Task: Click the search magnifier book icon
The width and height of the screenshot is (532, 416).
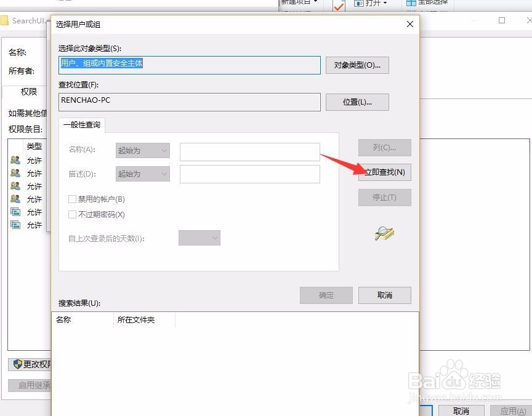Action: [x=384, y=233]
